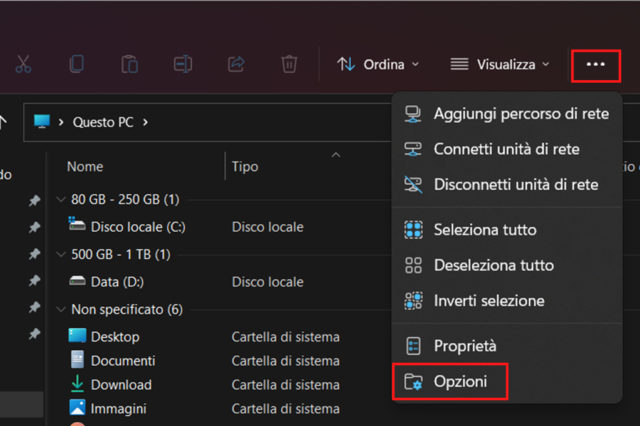
Task: Expand chevron after Questo PC breadcrumb
Action: click(x=145, y=122)
